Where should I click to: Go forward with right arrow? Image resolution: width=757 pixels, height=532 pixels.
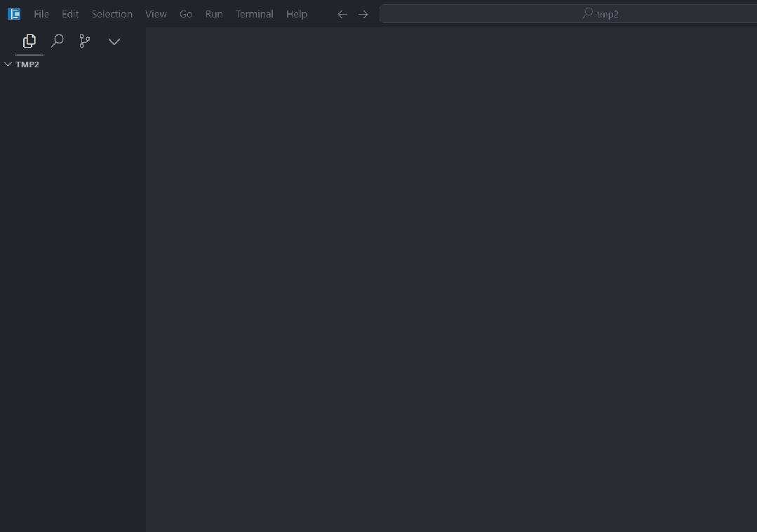pyautogui.click(x=363, y=15)
